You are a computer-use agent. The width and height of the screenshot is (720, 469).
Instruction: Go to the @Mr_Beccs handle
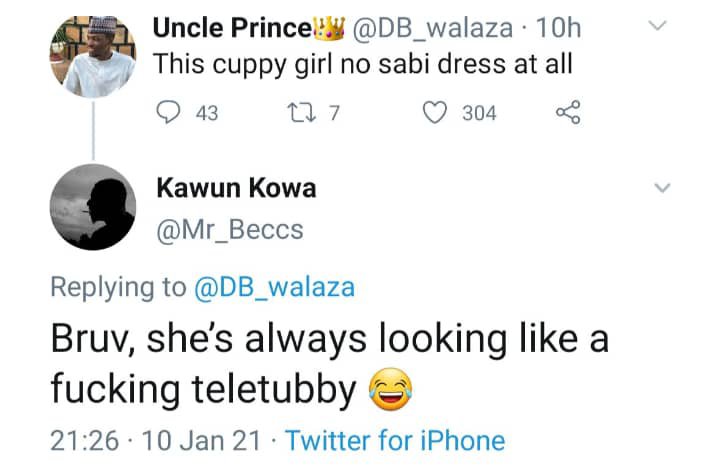coord(230,231)
